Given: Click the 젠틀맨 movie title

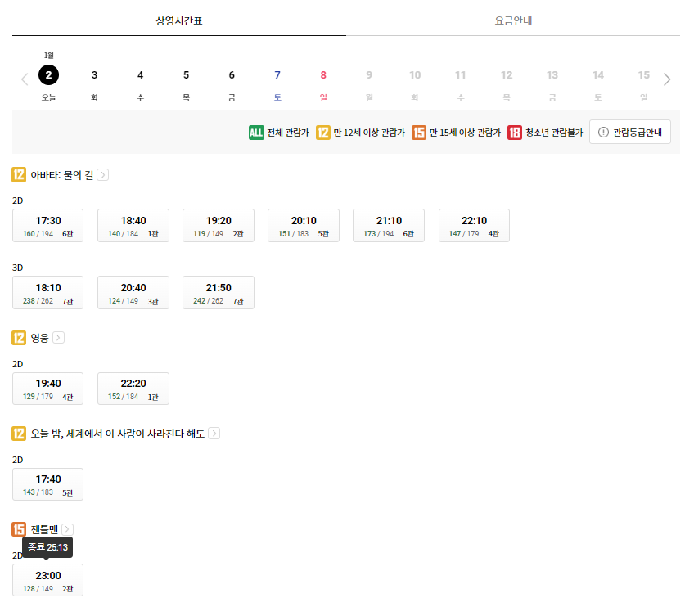Looking at the screenshot, I should point(44,530).
